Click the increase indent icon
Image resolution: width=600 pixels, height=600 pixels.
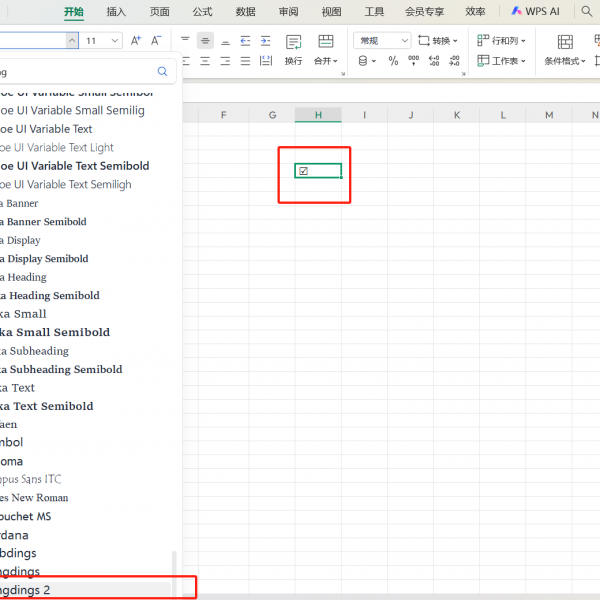(266, 41)
